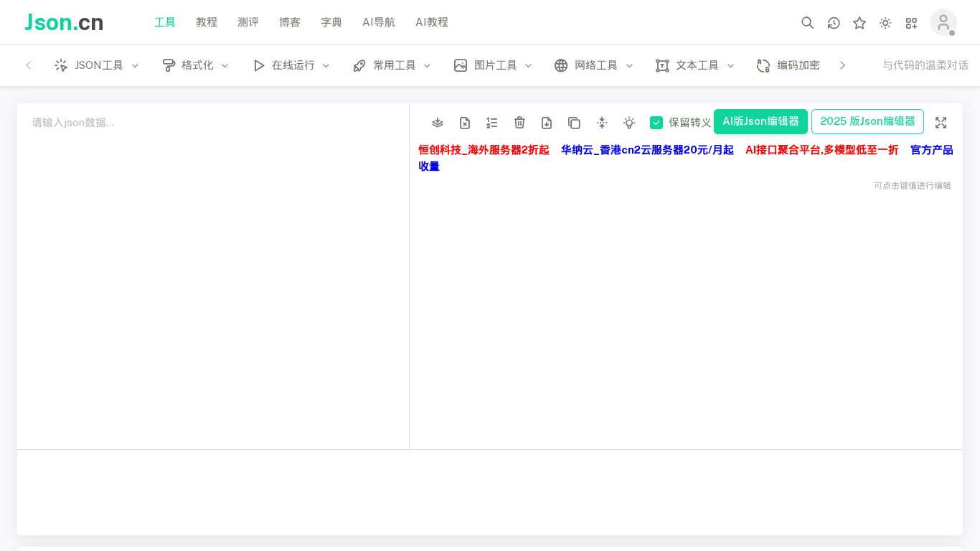The width and height of the screenshot is (980, 551).
Task: Click the play icon beside 在线运行
Action: tap(259, 65)
